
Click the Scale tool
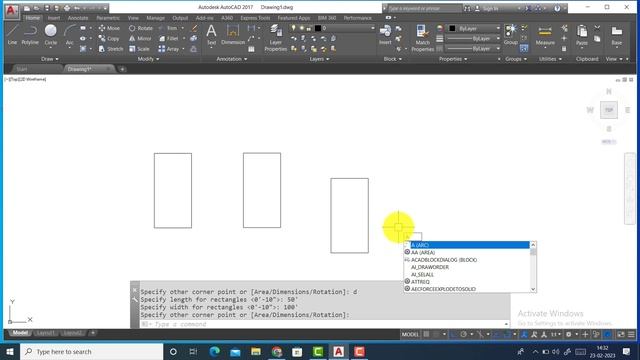pyautogui.click(x=139, y=49)
